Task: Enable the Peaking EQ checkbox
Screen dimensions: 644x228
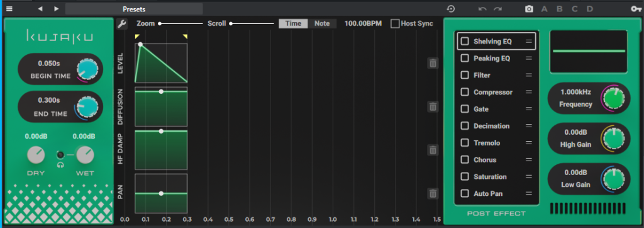Action: [465, 58]
